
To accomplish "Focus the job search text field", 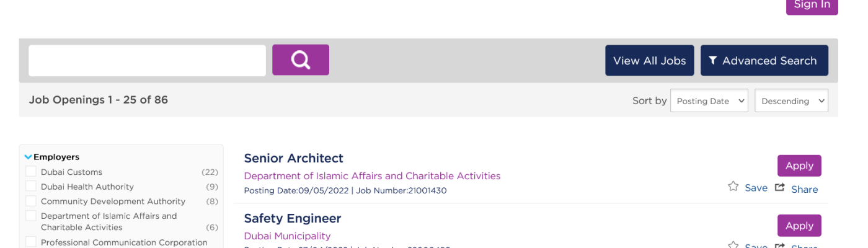I will click(147, 61).
